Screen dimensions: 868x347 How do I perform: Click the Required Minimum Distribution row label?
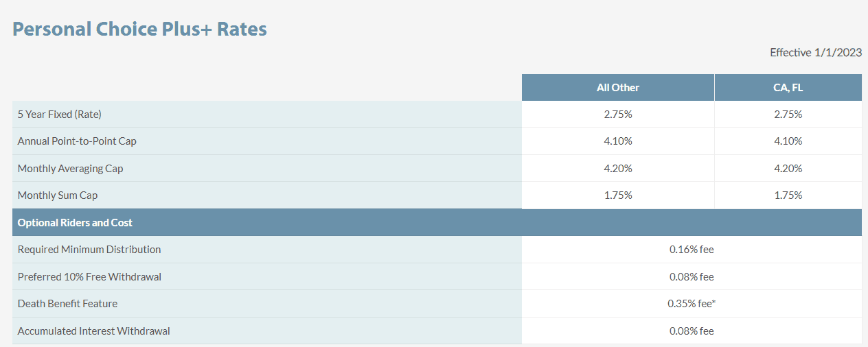click(89, 250)
